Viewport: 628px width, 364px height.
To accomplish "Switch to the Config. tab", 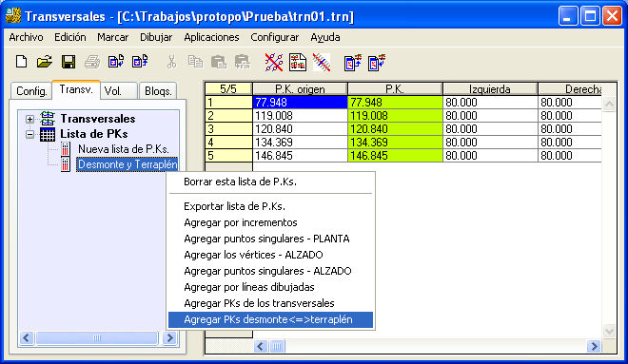I will 31,91.
